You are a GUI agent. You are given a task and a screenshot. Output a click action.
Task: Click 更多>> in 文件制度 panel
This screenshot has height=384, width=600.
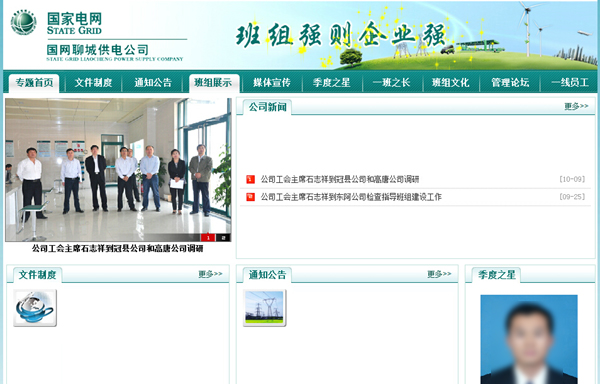click(x=210, y=274)
